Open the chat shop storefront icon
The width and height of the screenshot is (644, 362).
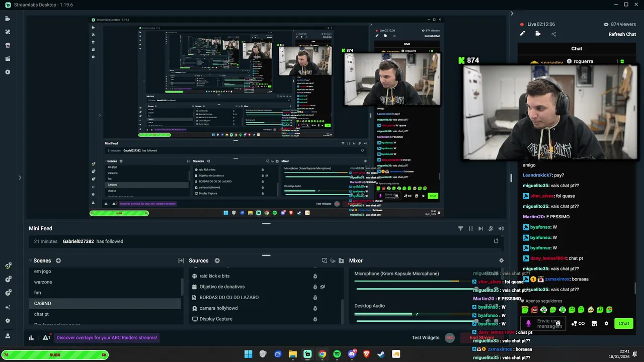(594, 323)
